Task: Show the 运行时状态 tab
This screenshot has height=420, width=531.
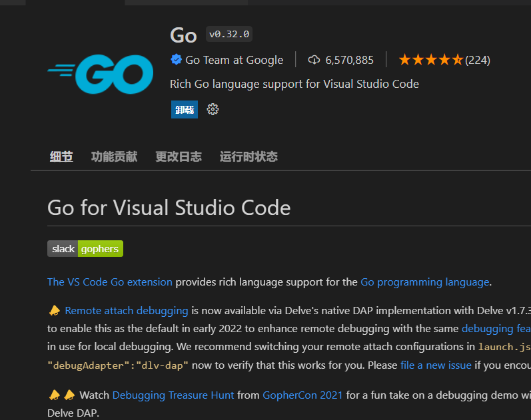Action: 249,157
